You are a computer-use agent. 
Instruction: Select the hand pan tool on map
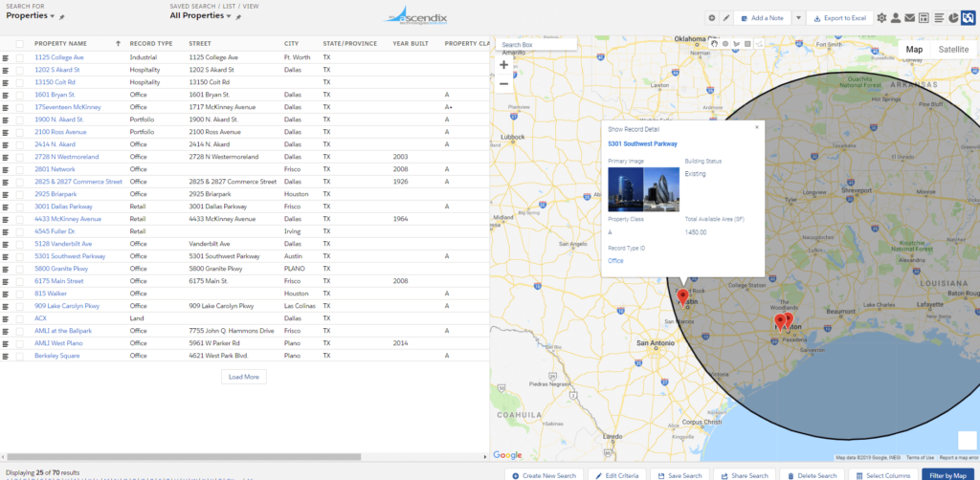[714, 44]
